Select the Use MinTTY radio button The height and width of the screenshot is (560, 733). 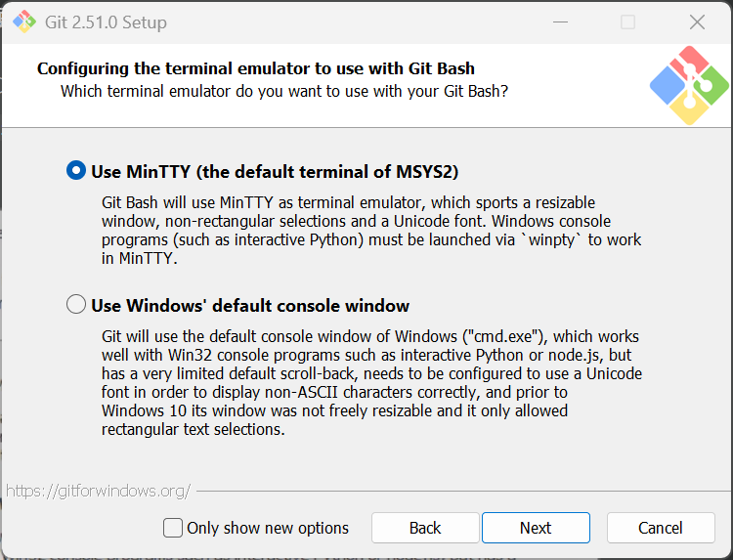[x=76, y=171]
